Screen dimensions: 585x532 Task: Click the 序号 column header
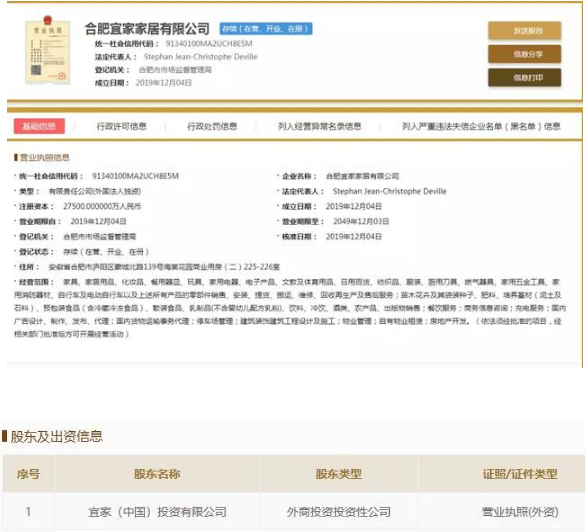click(x=28, y=474)
